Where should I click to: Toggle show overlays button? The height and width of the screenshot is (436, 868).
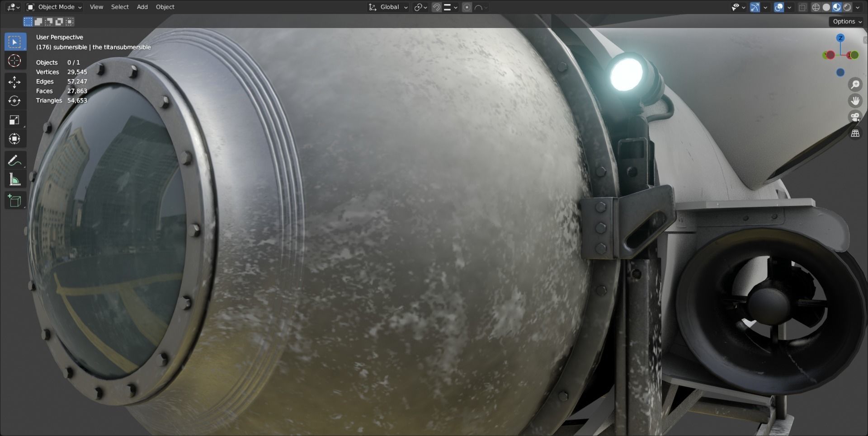pos(778,7)
